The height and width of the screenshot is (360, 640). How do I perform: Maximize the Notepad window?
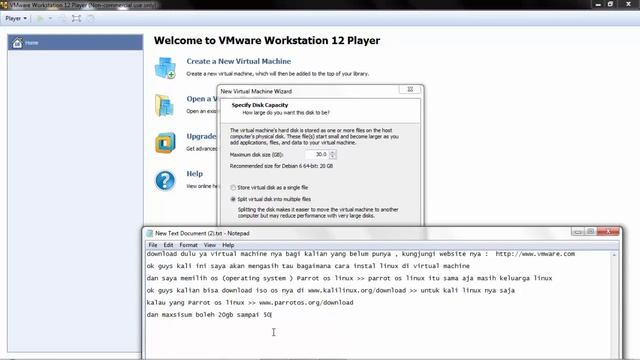click(x=590, y=232)
